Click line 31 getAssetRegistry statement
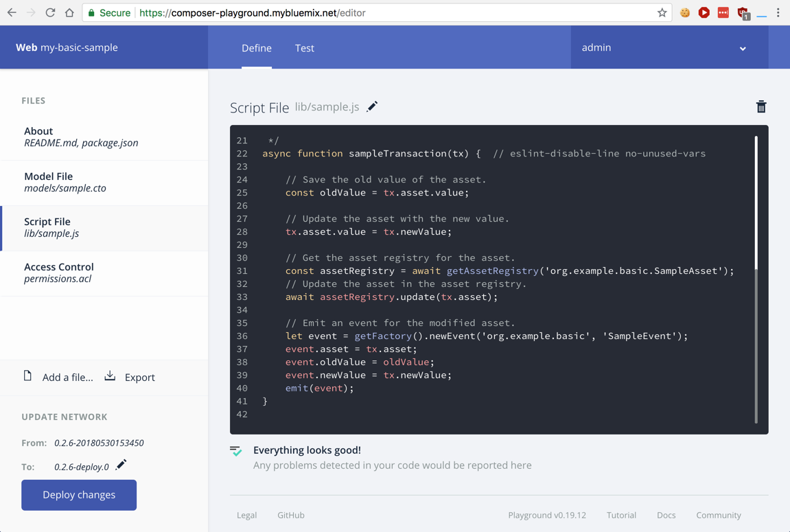Screen dimensions: 790x532 point(510,270)
